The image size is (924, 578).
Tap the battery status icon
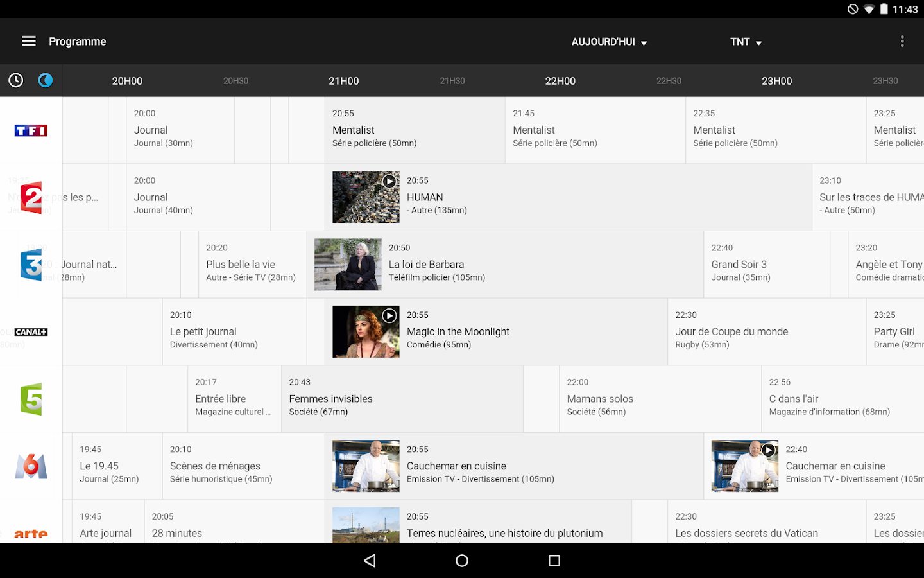point(884,9)
